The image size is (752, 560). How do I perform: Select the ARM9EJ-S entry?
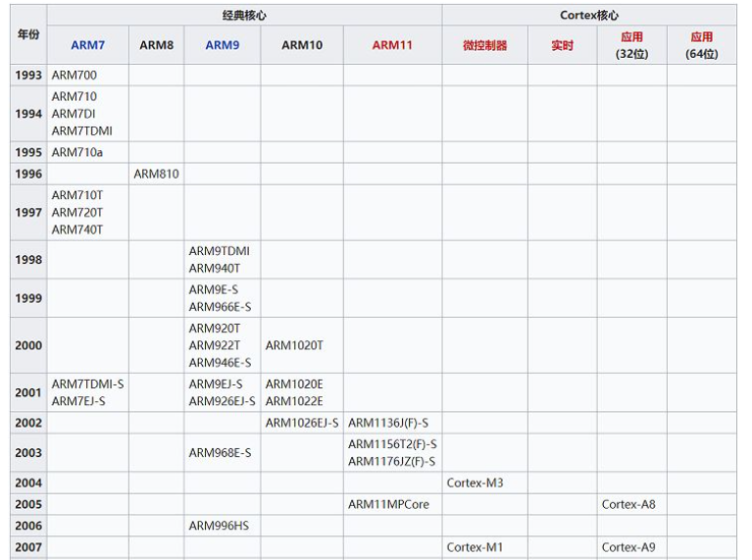pyautogui.click(x=216, y=384)
